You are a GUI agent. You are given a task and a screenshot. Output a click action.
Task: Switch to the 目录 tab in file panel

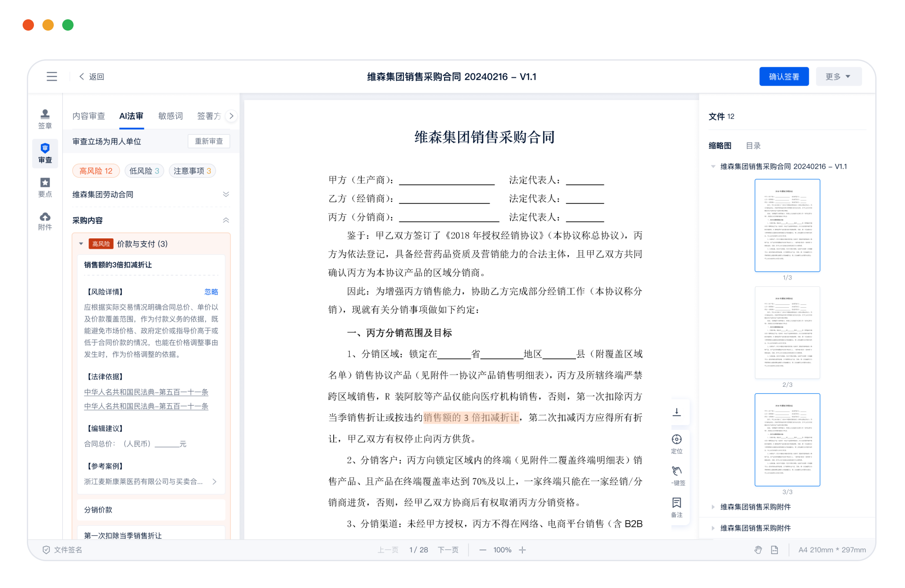click(x=753, y=146)
